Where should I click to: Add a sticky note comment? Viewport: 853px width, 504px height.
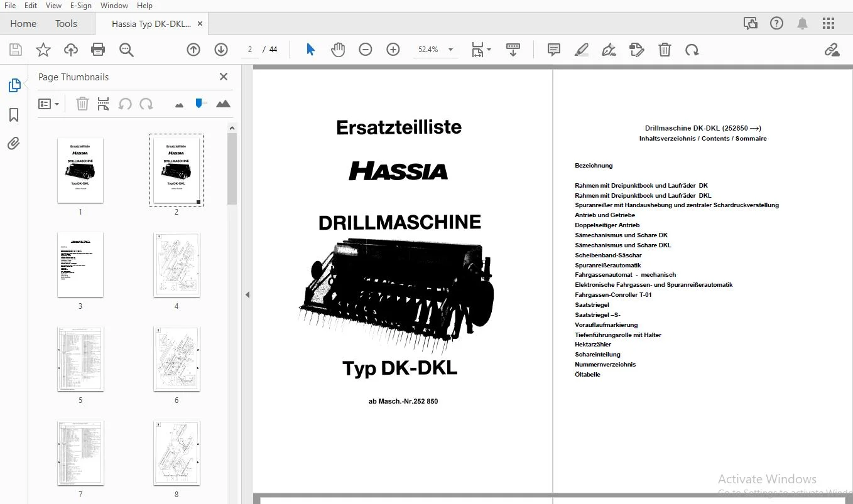tap(554, 50)
